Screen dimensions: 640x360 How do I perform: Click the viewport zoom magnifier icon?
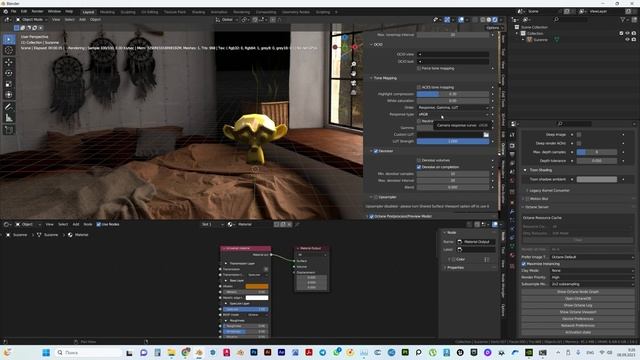tap(353, 64)
